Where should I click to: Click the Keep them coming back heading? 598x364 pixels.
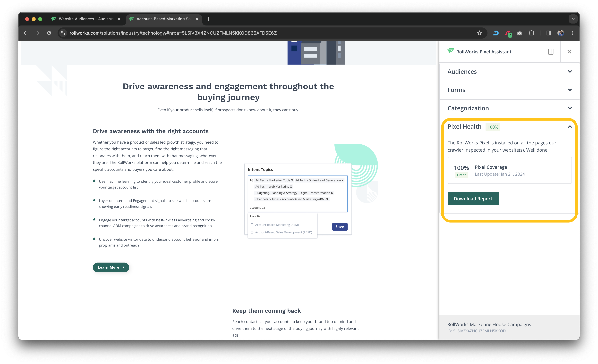pyautogui.click(x=266, y=311)
